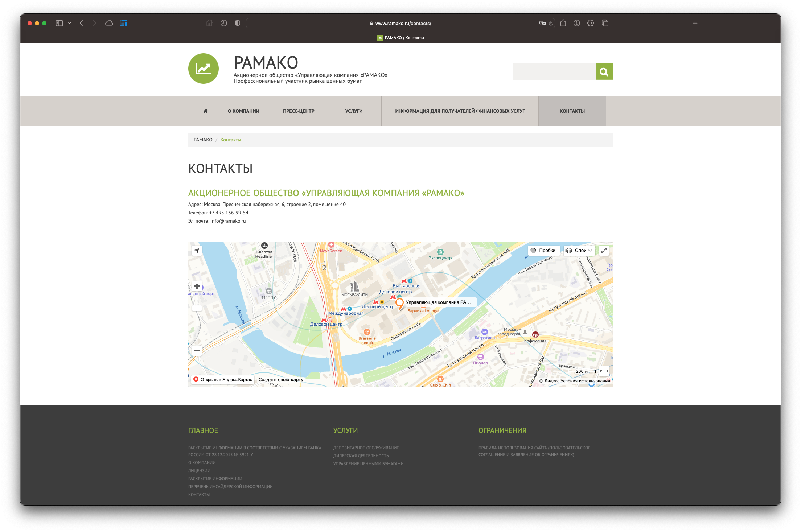Click the home icon in the Safari toolbar
This screenshot has height=532, width=801.
[209, 23]
